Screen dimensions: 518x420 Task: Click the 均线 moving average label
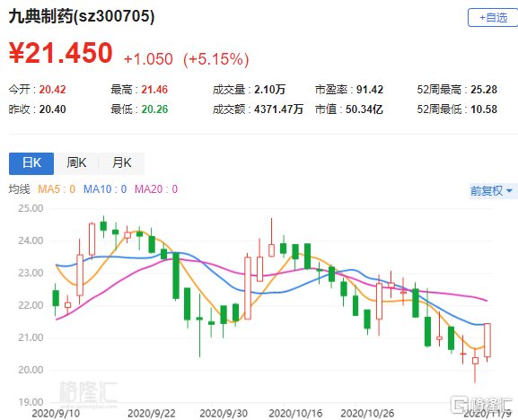19,189
